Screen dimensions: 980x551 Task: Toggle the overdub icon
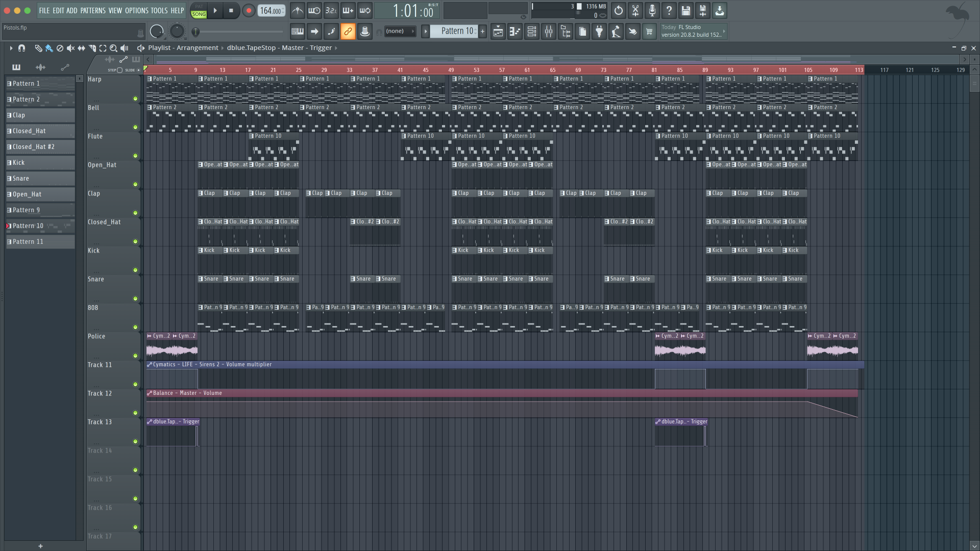click(348, 11)
